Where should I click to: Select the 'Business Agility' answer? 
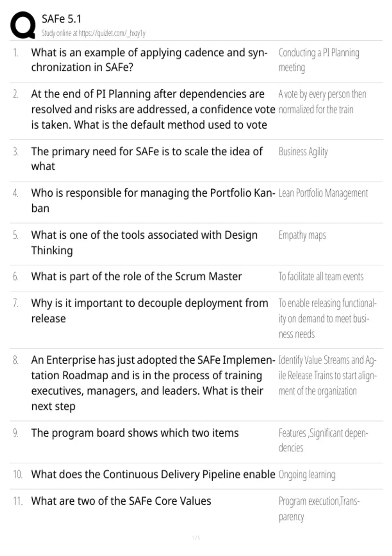click(303, 152)
